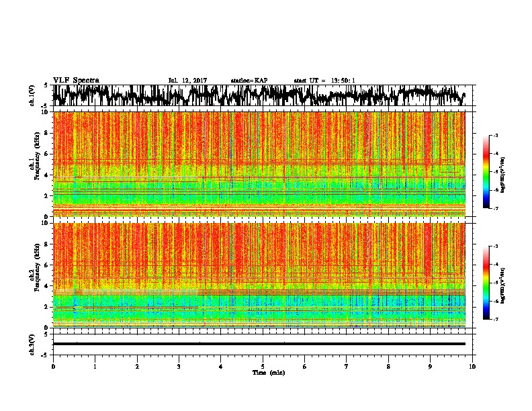Screen dimensions: 532x411
Task: Click the "ch.1(V)" axis label of the waveform strip
Action: click(32, 95)
